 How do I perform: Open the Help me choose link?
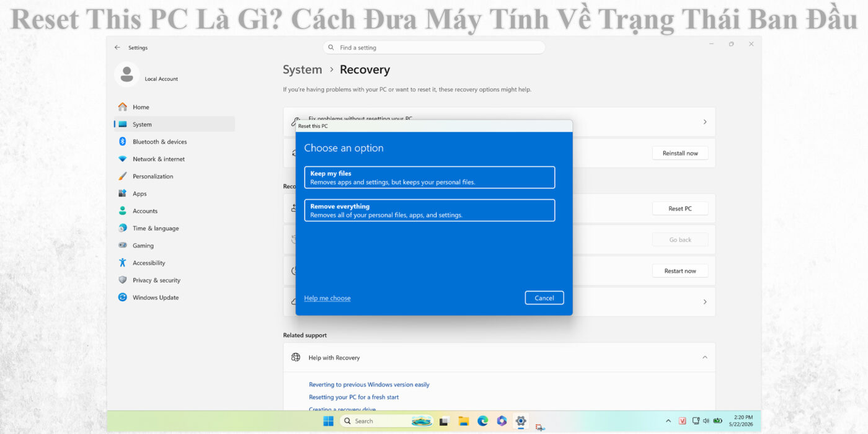point(327,298)
